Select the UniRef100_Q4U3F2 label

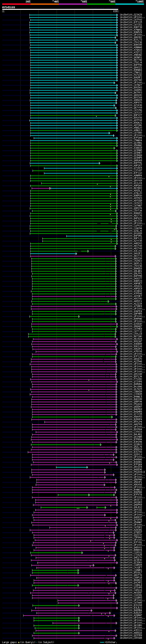coord(131,254)
